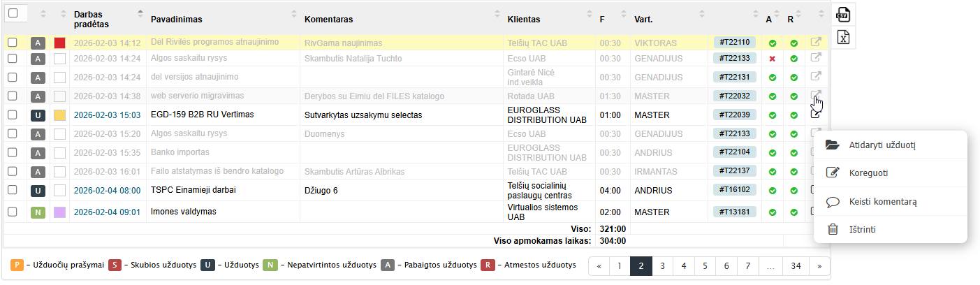Sort the table by Pavadinimas column
The image size is (980, 285).
[x=175, y=20]
